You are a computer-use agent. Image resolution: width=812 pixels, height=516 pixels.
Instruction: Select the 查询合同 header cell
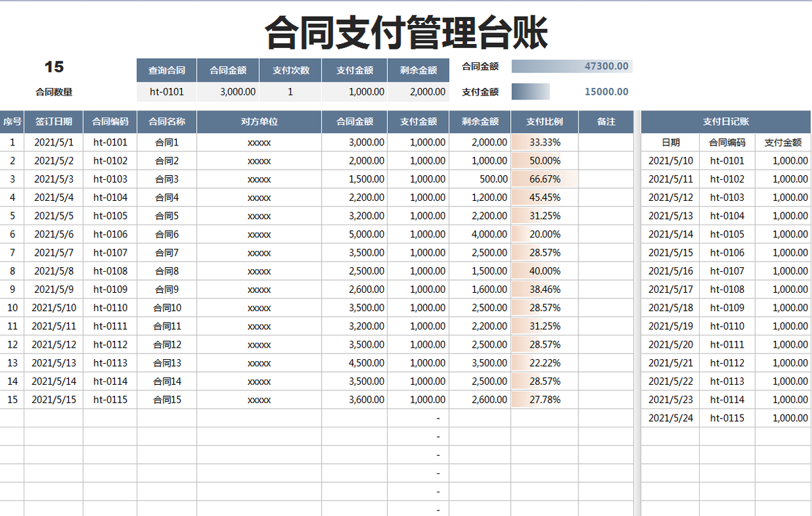tap(166, 70)
